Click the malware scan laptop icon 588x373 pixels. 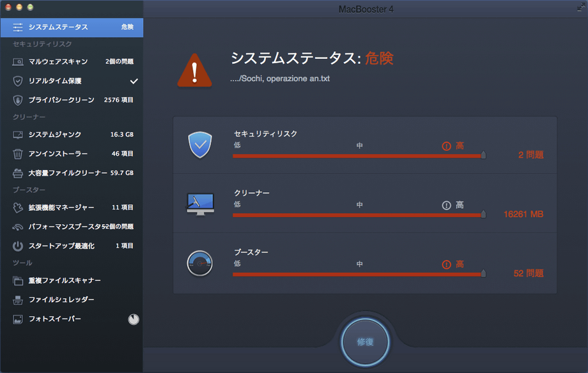[18, 62]
